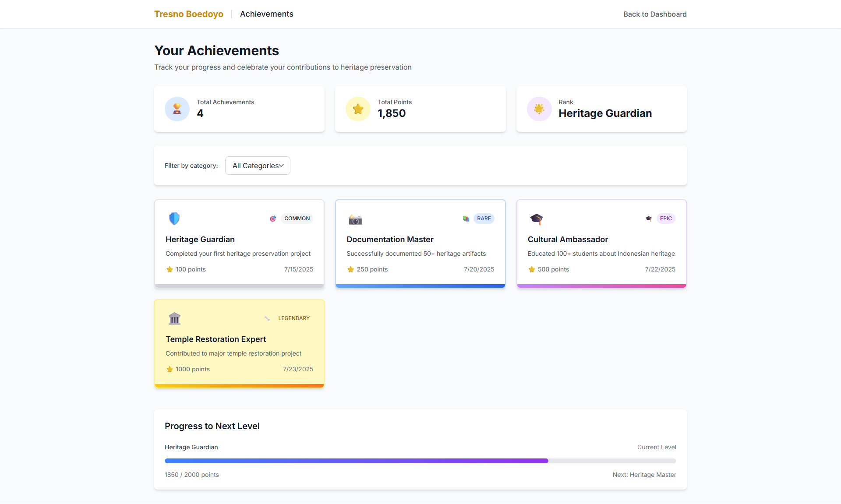Viewport: 841px width, 504px height.
Task: Open the All Categories filter dropdown
Action: point(258,166)
